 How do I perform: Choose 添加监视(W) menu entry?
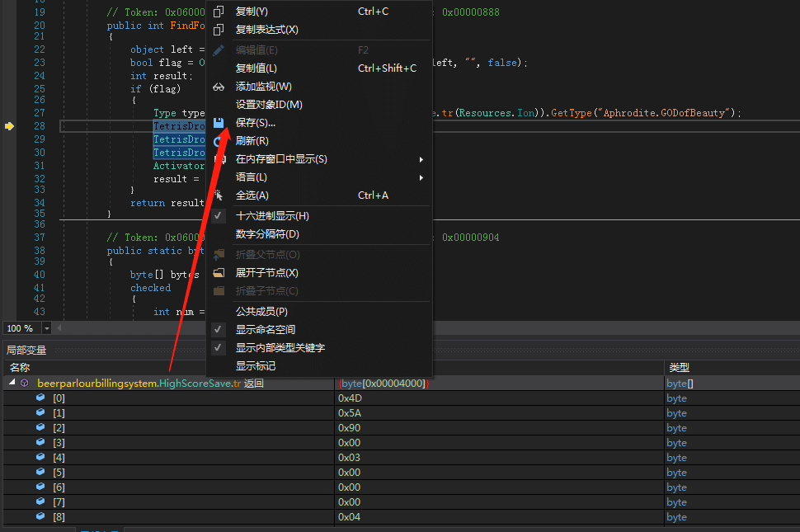coord(319,87)
